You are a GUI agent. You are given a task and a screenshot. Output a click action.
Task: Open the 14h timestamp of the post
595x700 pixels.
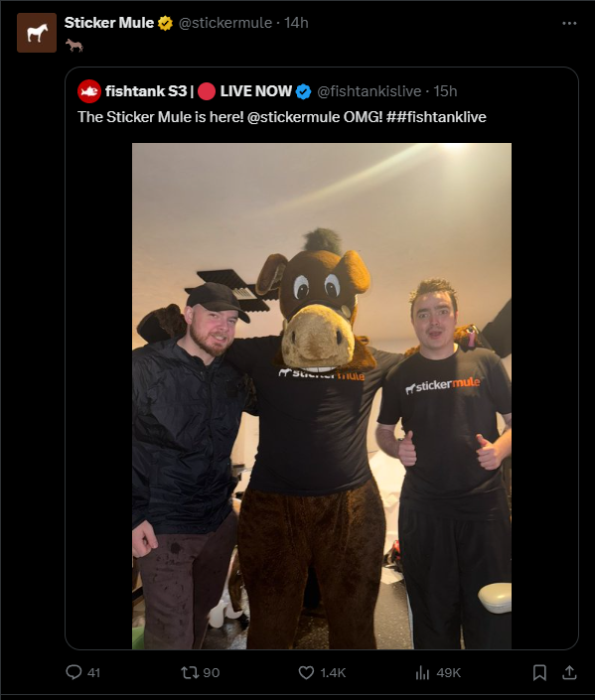click(296, 23)
